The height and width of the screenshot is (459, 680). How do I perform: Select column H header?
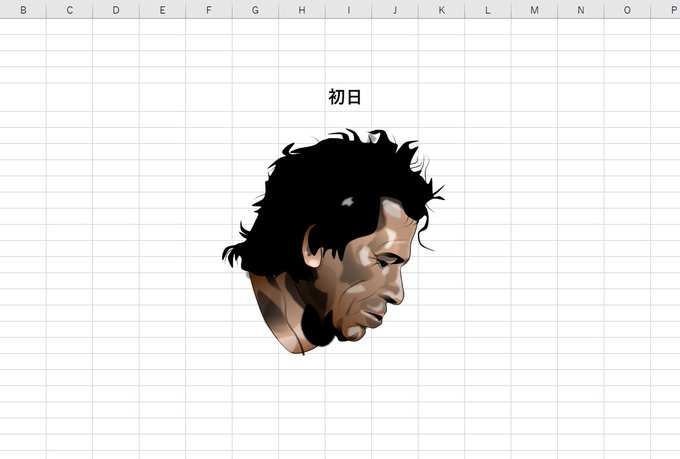pos(302,10)
